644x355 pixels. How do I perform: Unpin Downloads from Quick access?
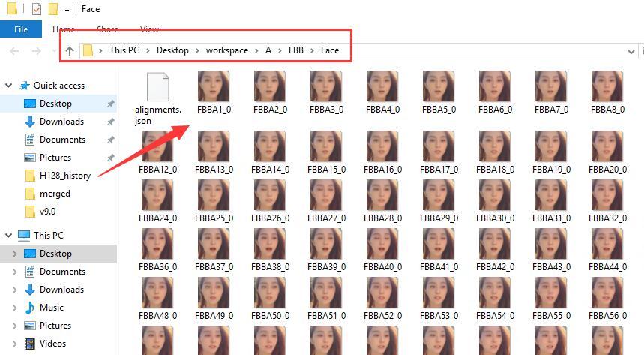[110, 122]
